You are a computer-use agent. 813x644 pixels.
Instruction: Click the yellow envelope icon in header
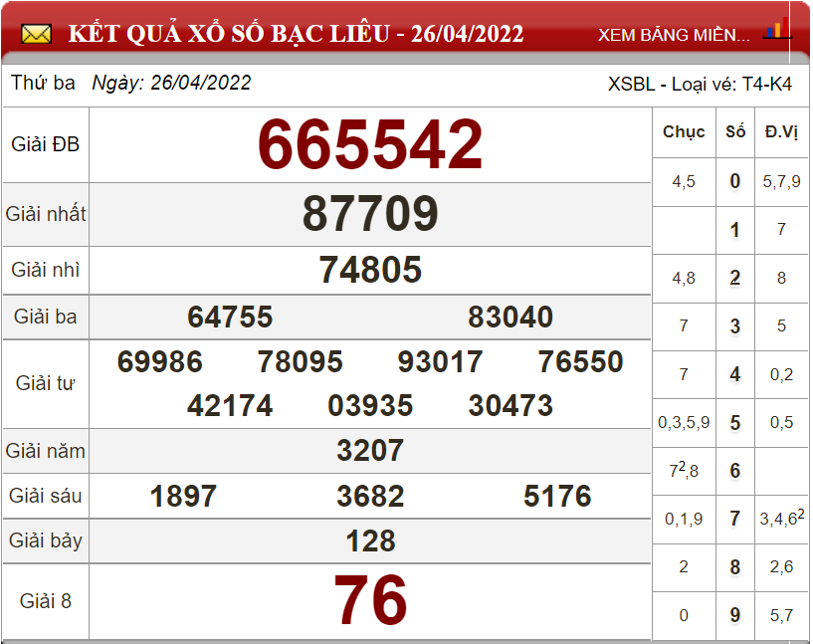pyautogui.click(x=37, y=35)
